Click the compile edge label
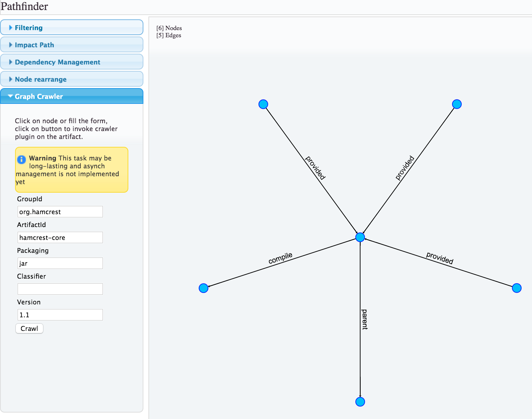Screen dimensions: 532x419 coord(280,258)
